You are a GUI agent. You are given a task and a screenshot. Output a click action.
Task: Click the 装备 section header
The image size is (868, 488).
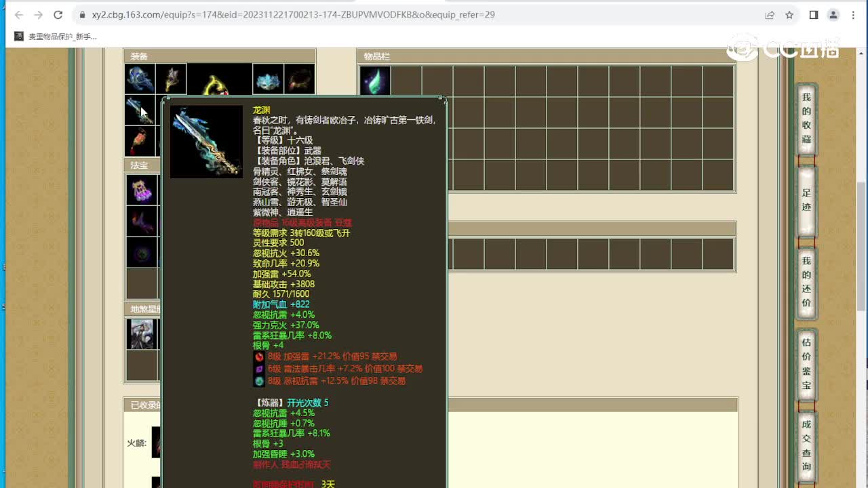220,56
